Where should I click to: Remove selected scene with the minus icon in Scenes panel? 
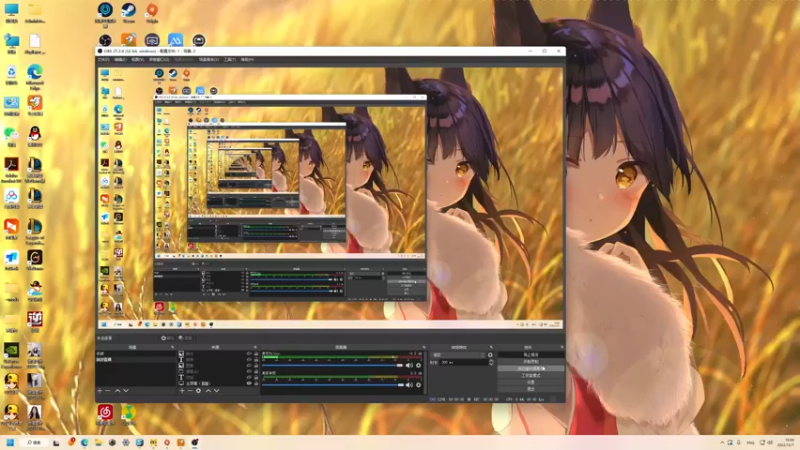coord(108,391)
